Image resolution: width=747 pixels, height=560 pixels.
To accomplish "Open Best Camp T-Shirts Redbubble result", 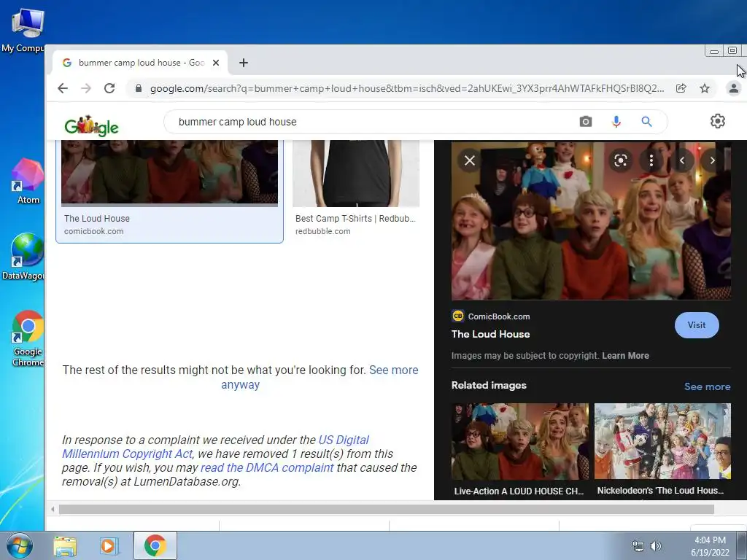I will coord(356,189).
